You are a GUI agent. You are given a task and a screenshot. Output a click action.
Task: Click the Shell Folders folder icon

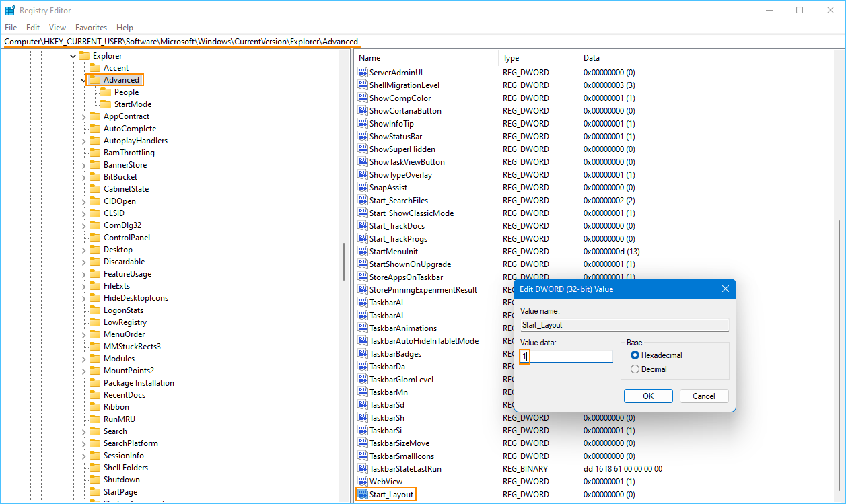[95, 468]
